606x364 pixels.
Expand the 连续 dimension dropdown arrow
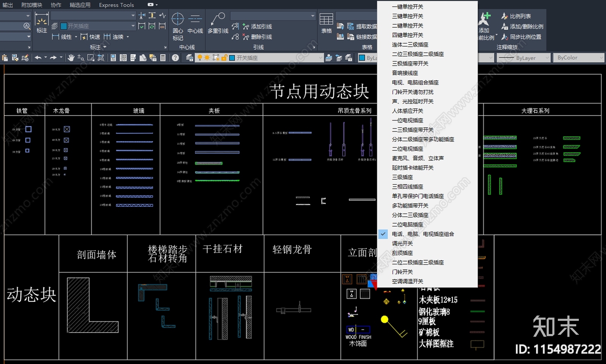point(128,37)
